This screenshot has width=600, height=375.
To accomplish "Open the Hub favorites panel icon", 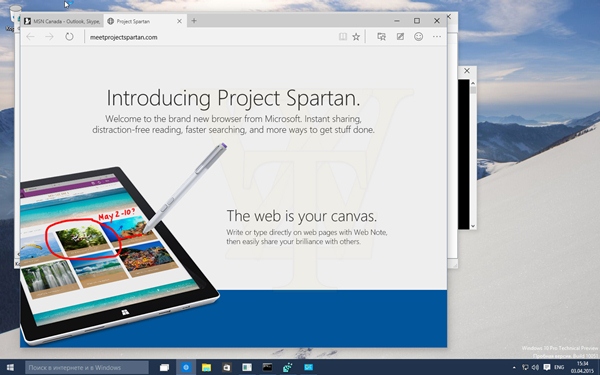I will pos(382,37).
